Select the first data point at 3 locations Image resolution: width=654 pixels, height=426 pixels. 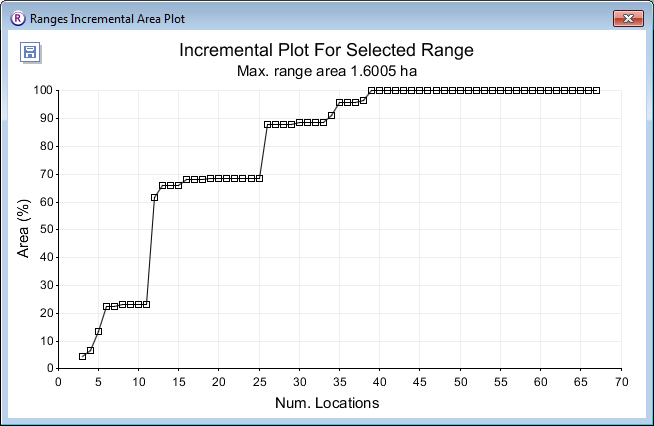pos(82,356)
